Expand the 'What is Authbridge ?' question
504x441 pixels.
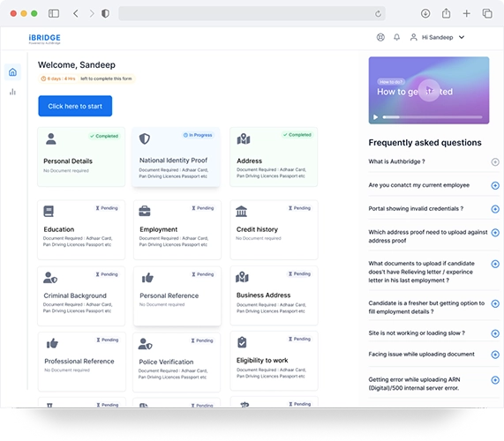point(495,162)
